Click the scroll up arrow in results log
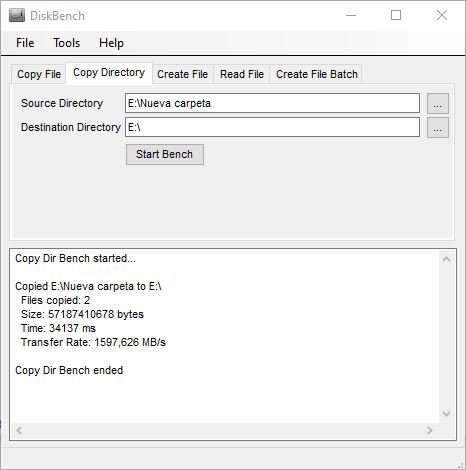 click(446, 259)
